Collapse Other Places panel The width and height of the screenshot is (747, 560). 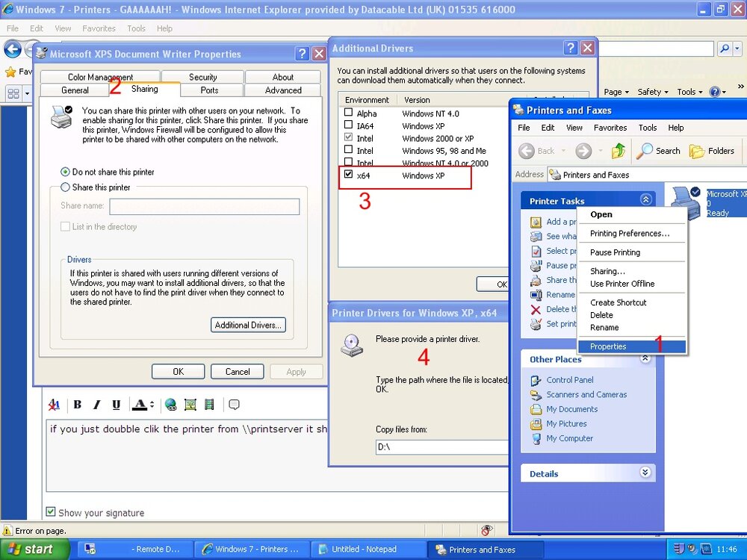(645, 358)
